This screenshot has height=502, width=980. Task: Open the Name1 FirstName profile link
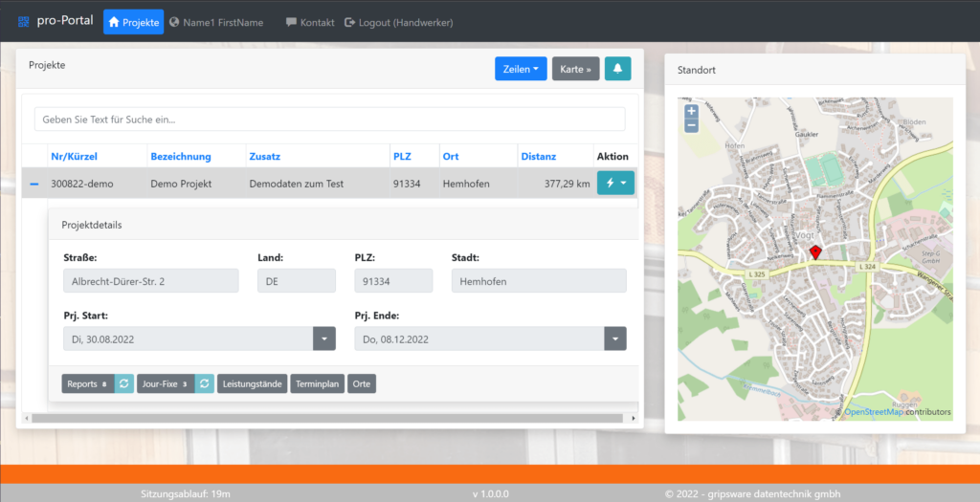pyautogui.click(x=216, y=23)
